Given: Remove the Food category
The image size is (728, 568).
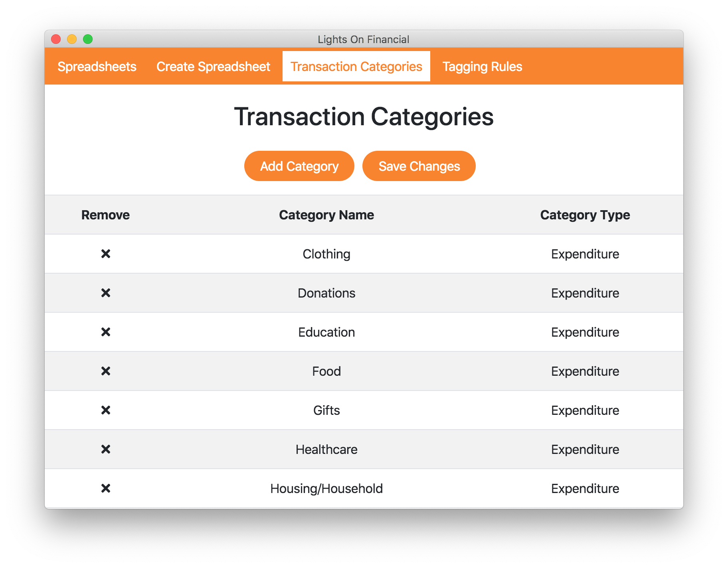Looking at the screenshot, I should [105, 371].
